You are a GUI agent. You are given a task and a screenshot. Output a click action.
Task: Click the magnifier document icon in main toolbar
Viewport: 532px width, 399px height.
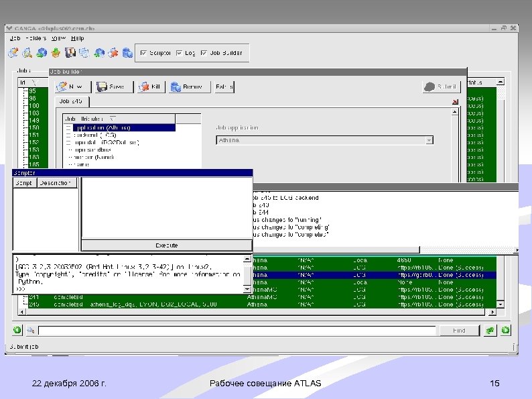point(27,52)
